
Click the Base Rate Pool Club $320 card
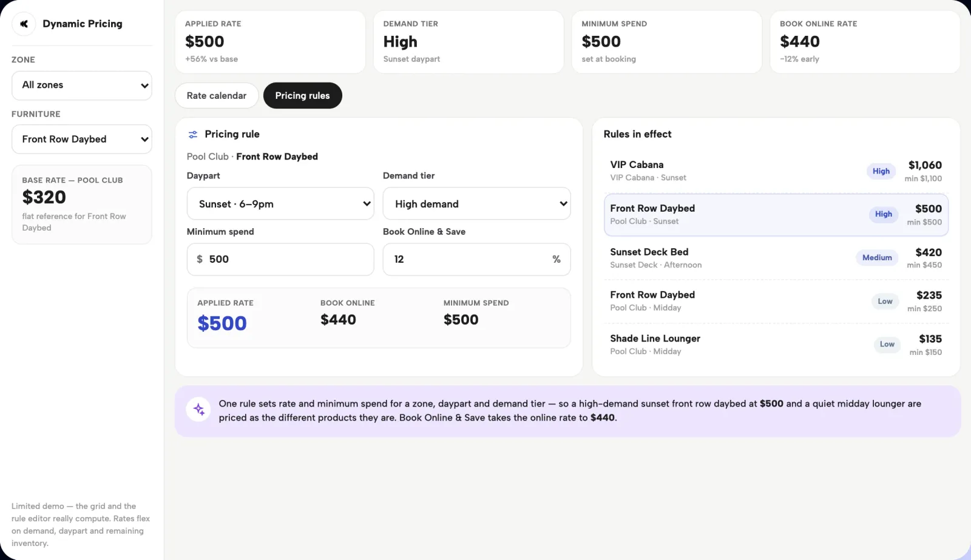click(82, 204)
